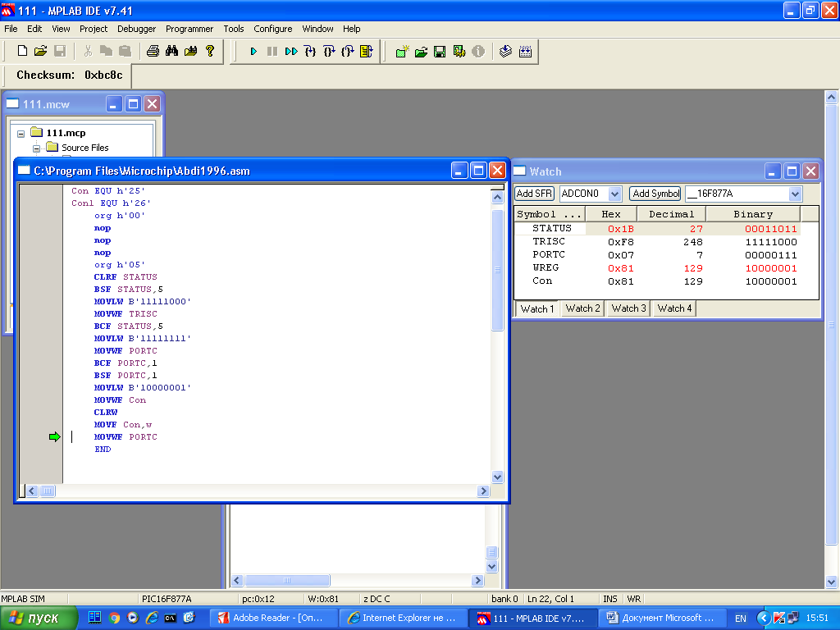Click the Step Into icon
Screen dimensions: 840x630
coord(309,52)
